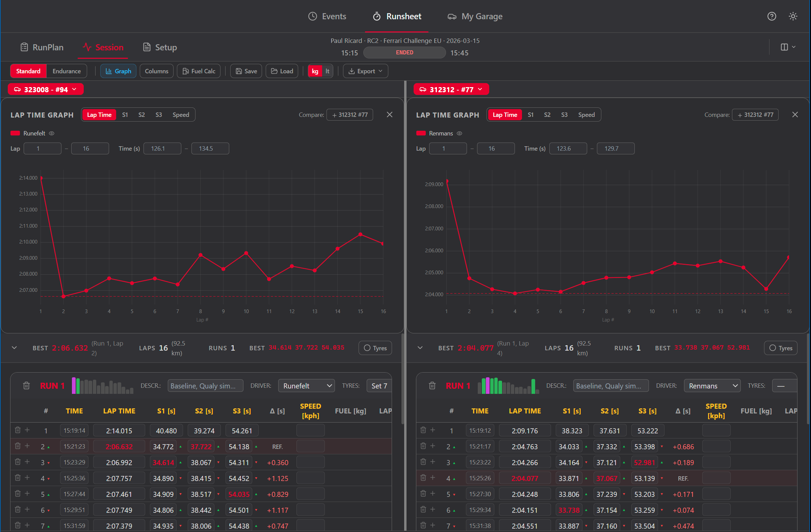Save the current runsheet
811x532 pixels.
click(x=246, y=71)
